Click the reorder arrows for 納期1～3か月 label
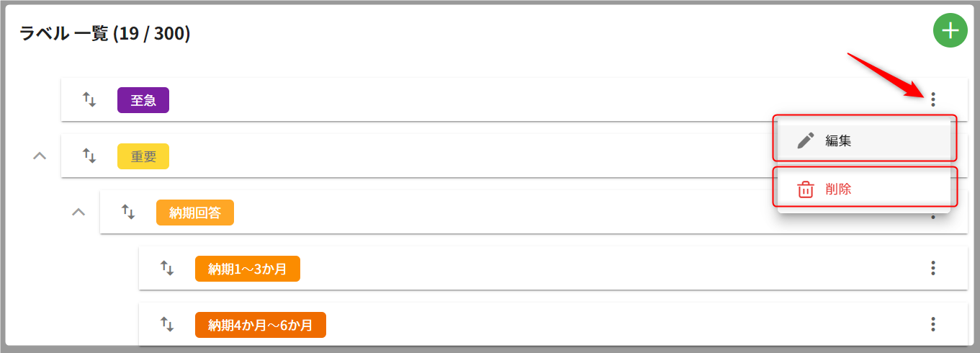 point(167,268)
